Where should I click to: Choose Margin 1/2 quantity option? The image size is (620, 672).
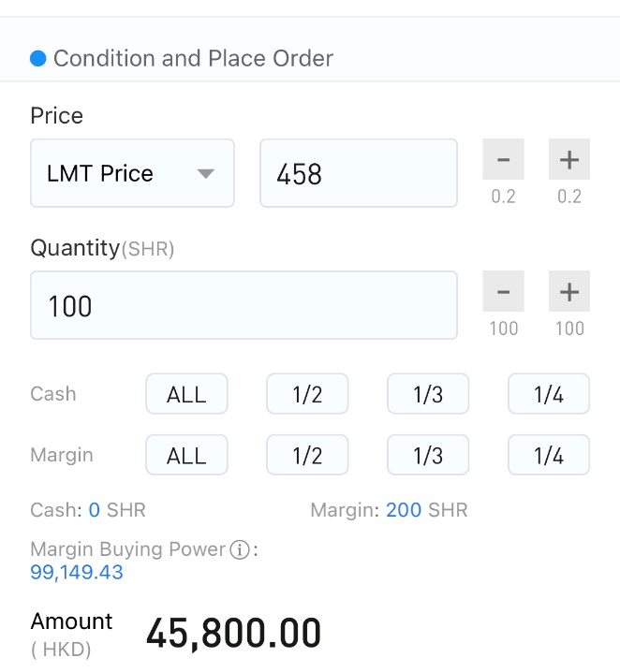307,455
